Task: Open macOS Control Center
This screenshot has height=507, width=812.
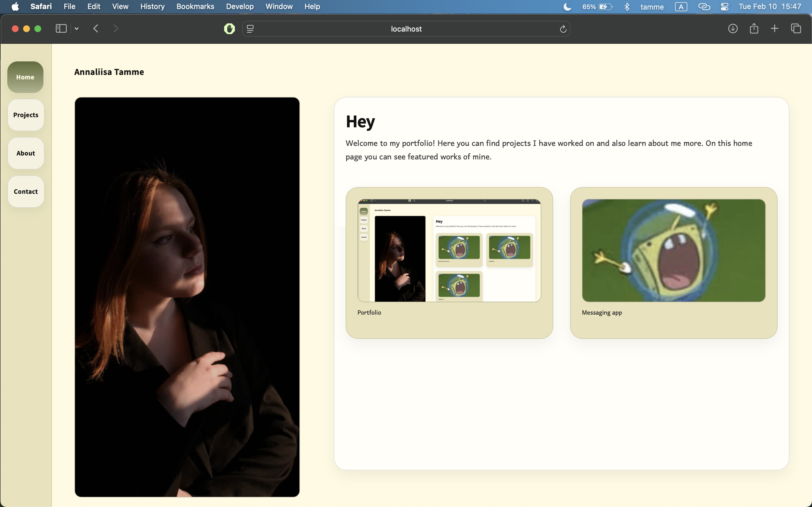Action: pyautogui.click(x=725, y=6)
